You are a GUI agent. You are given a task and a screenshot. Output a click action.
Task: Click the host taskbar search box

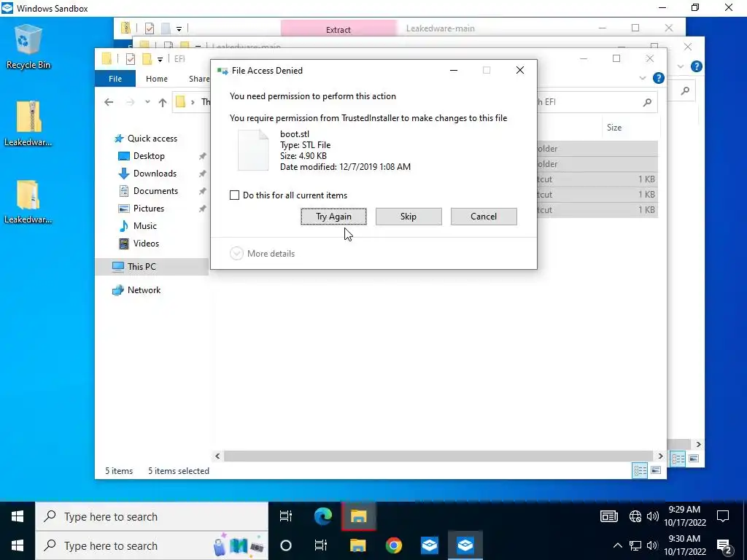(x=152, y=545)
